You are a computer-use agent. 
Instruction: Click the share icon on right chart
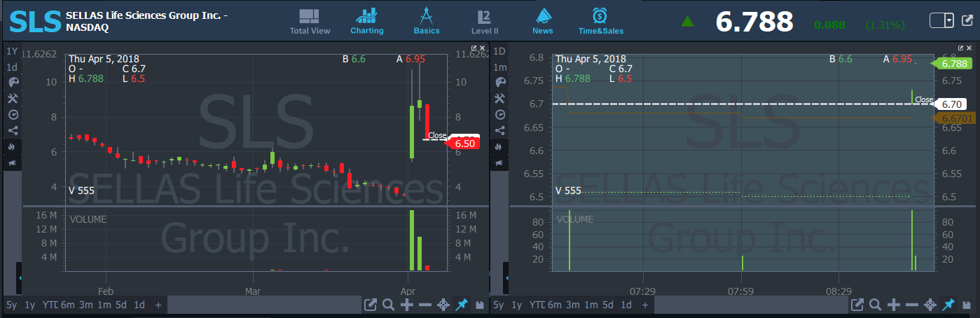[500, 130]
